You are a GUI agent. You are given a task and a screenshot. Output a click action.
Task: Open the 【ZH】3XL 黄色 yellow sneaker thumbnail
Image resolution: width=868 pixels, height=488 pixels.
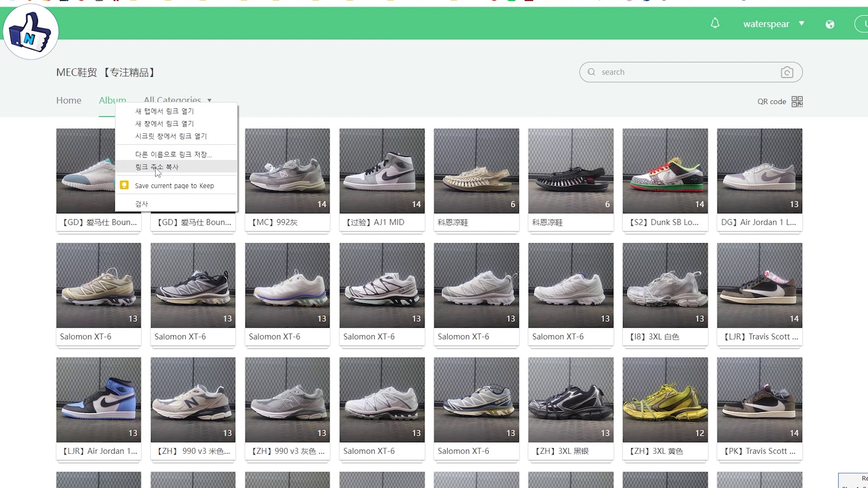(x=665, y=399)
